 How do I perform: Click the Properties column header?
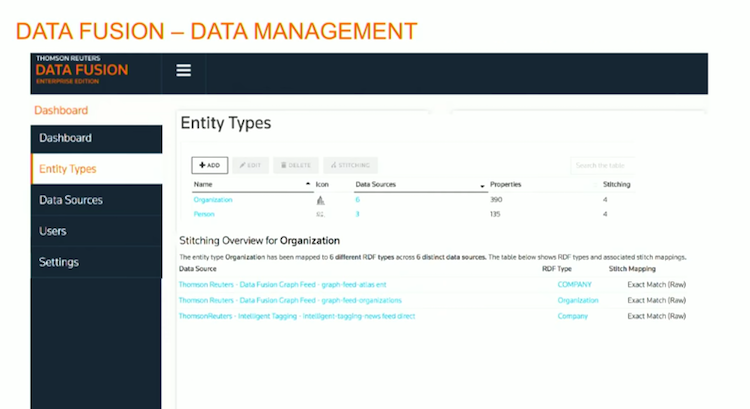pos(506,184)
